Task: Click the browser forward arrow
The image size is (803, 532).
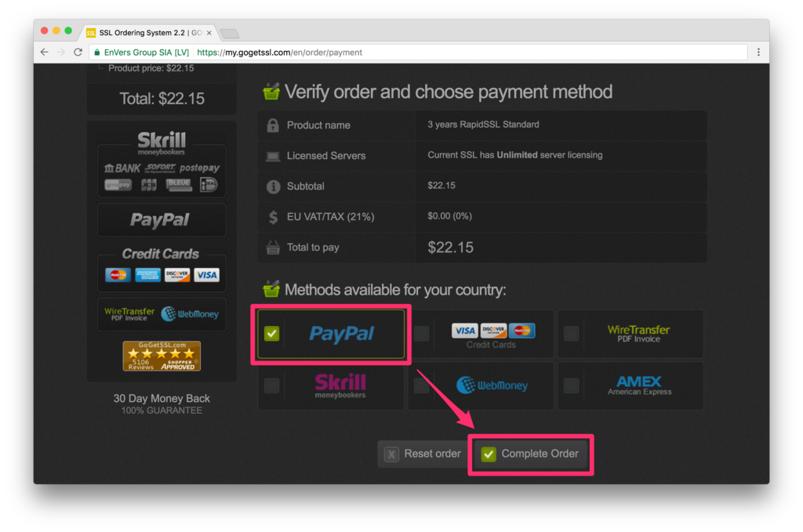Action: pos(61,52)
